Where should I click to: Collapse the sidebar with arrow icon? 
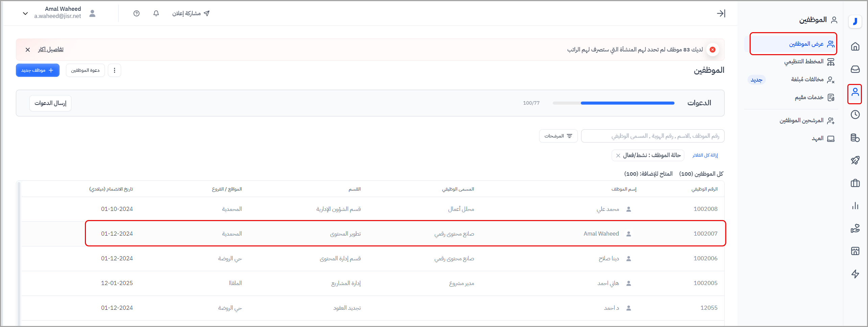click(721, 14)
